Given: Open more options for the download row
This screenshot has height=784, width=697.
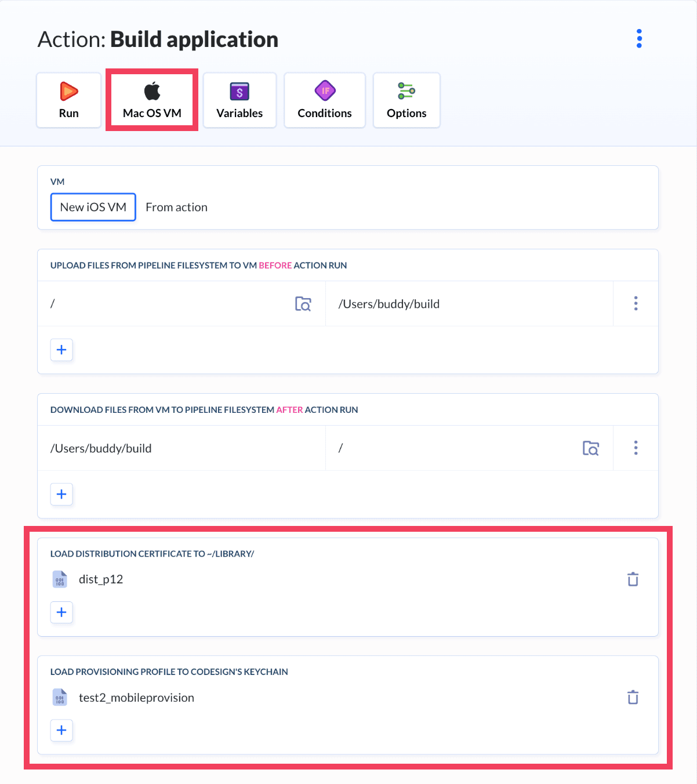Looking at the screenshot, I should pos(636,448).
